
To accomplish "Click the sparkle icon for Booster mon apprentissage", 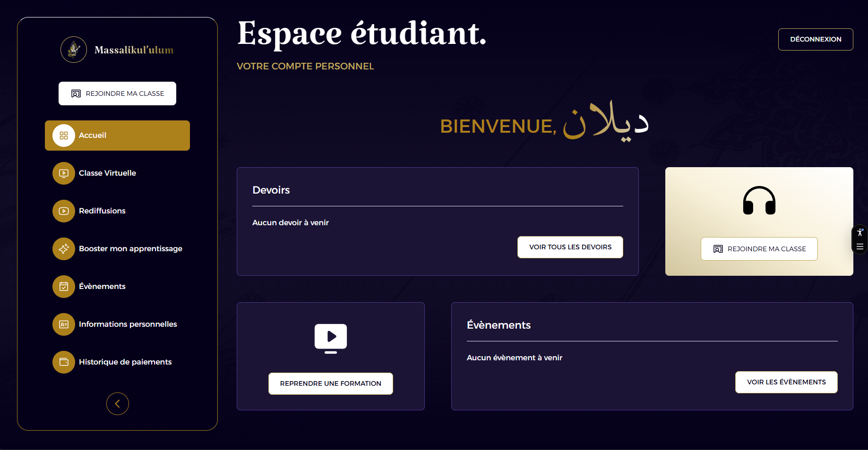I will tap(63, 249).
